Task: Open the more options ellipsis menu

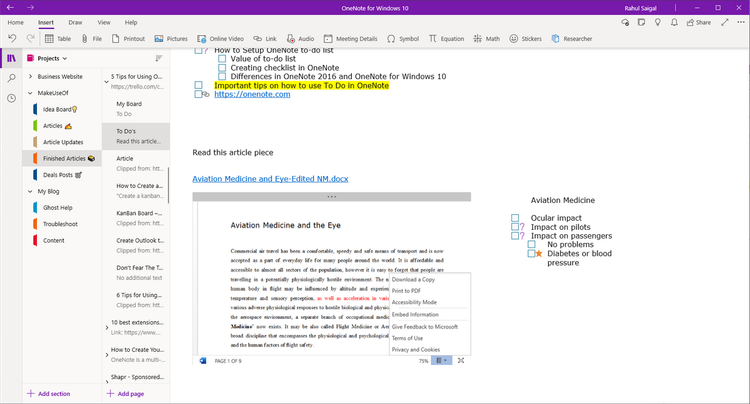Action: pyautogui.click(x=740, y=22)
